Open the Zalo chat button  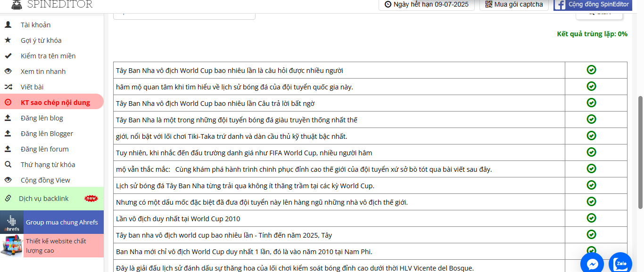[x=620, y=264]
